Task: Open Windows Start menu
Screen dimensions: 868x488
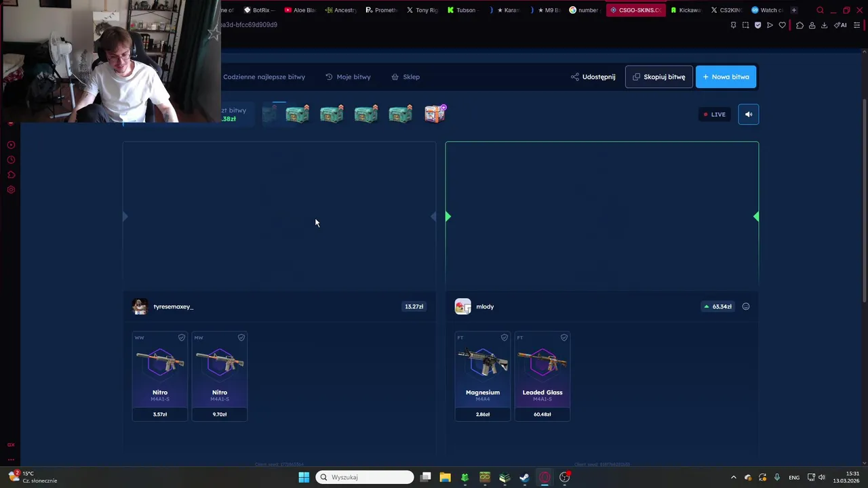Action: pyautogui.click(x=304, y=477)
